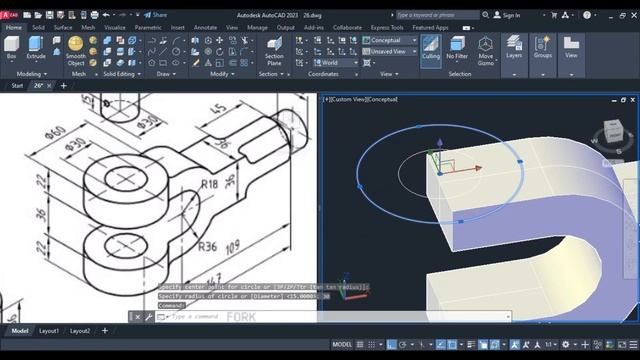Select the Circle draw tool

(176, 51)
